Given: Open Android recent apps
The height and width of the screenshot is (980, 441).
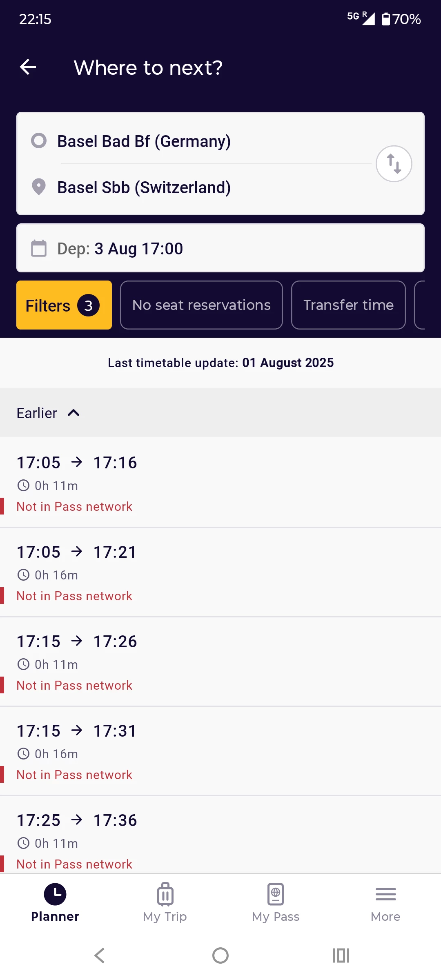Looking at the screenshot, I should click(341, 955).
